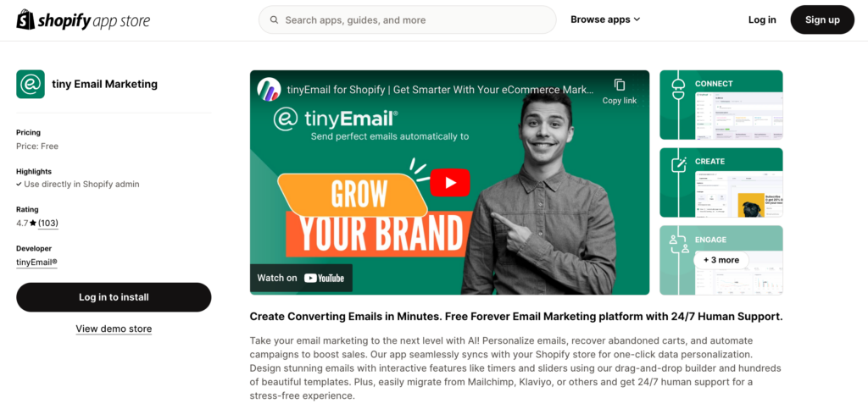
Task: Open Watch on YouTube
Action: (x=301, y=278)
